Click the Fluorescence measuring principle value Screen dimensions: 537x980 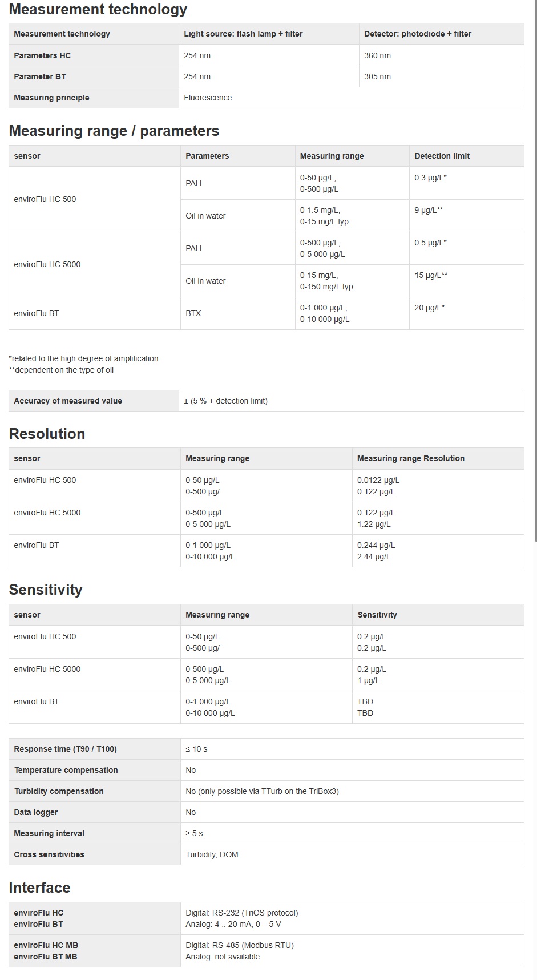click(x=208, y=98)
